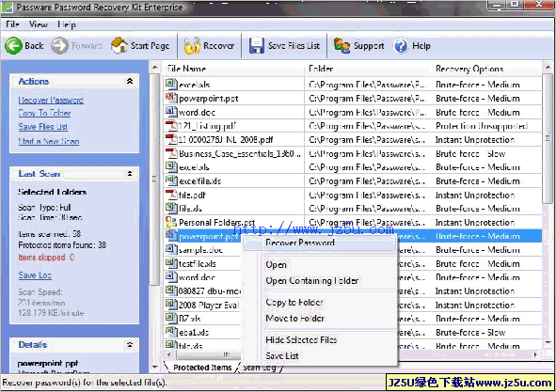Open the Help menu

pyautogui.click(x=66, y=24)
